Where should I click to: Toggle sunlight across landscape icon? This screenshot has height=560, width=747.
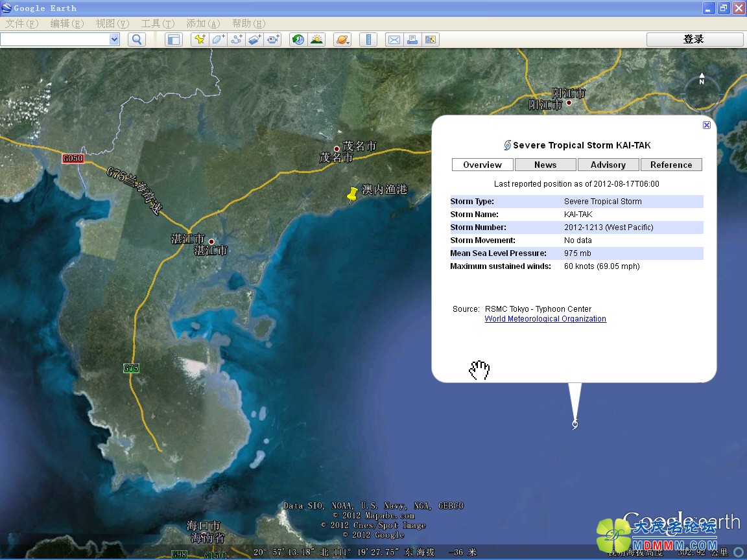[316, 40]
